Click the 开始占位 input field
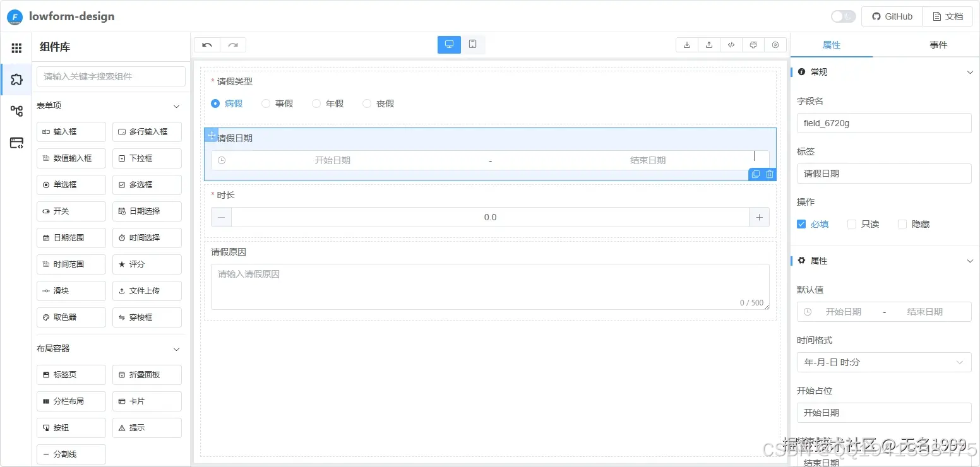The image size is (980, 467). point(884,413)
